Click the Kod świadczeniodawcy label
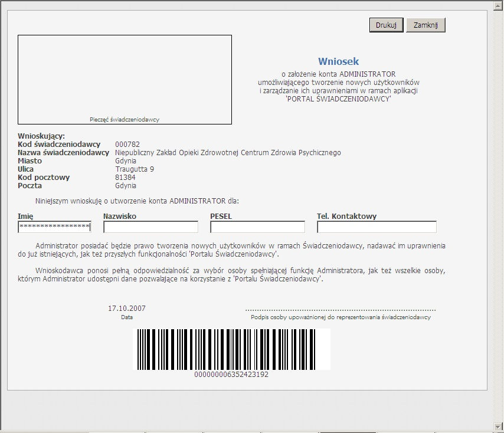504x433 pixels. pyautogui.click(x=59, y=144)
